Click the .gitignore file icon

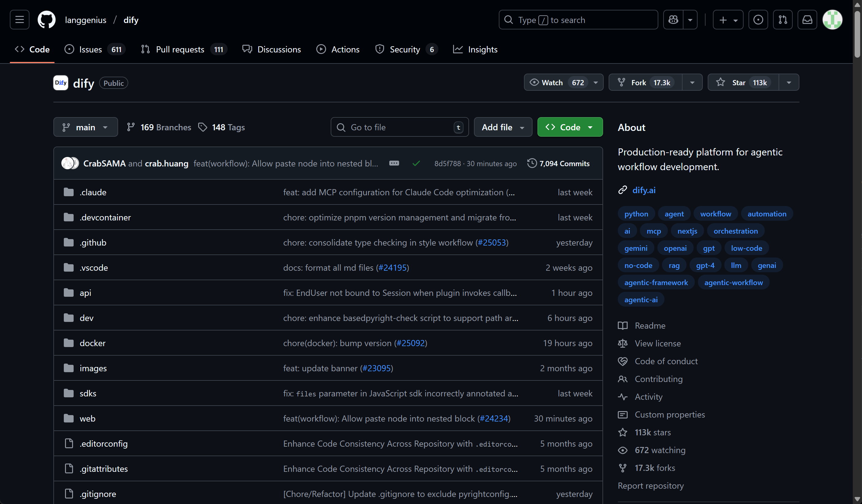pyautogui.click(x=69, y=494)
